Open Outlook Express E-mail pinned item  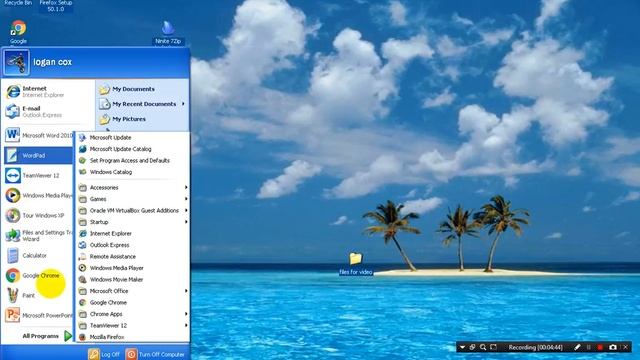(x=48, y=111)
